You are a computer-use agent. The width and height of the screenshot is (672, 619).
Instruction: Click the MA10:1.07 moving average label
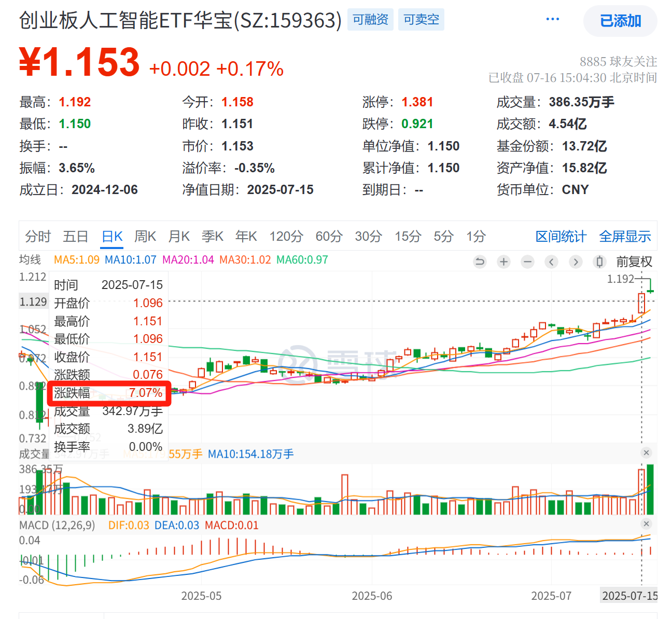(131, 260)
